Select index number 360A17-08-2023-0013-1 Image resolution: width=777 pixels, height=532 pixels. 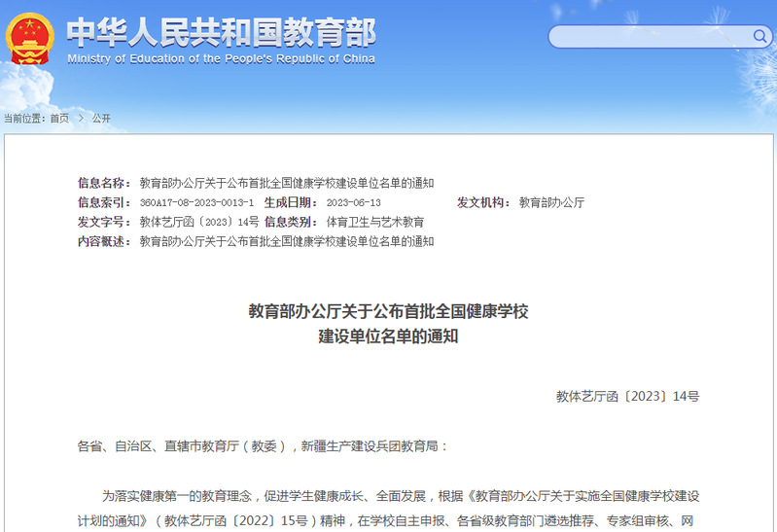click(x=196, y=202)
